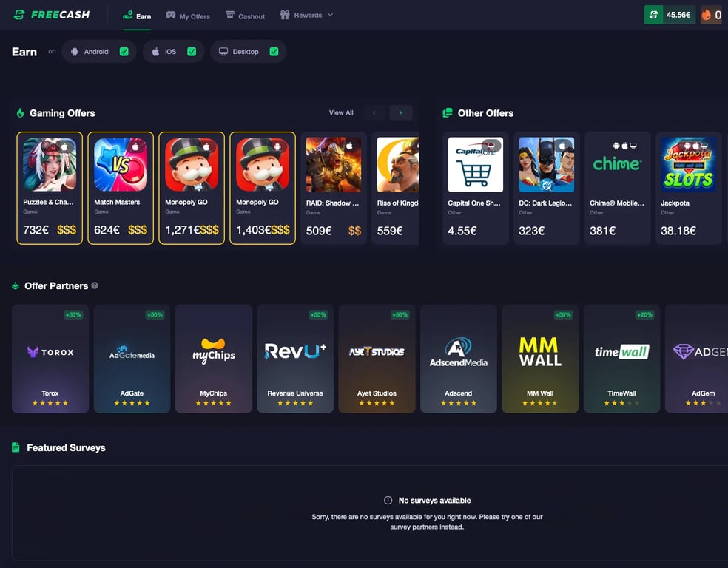This screenshot has width=728, height=568.
Task: Open the 45.56€ balance button
Action: [x=670, y=15]
